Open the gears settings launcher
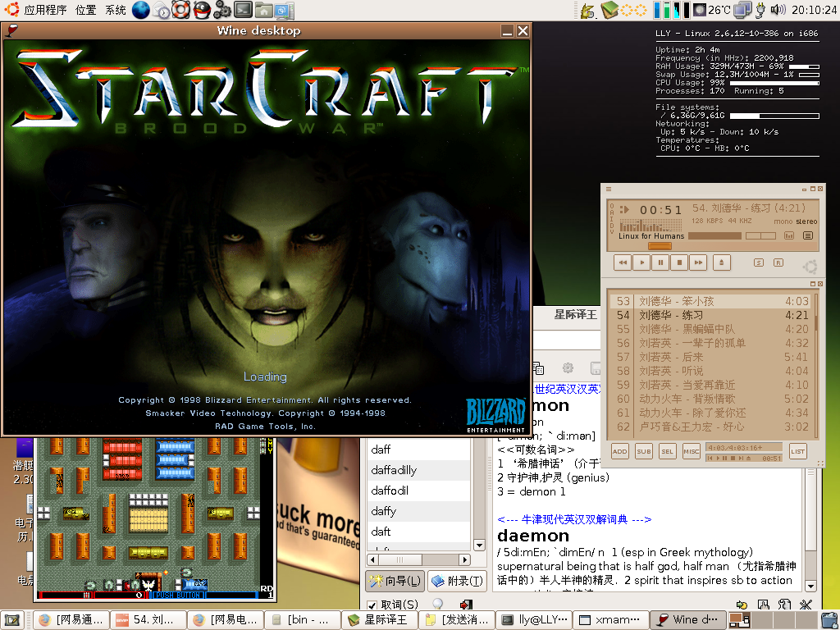The width and height of the screenshot is (840, 630). coord(221,10)
